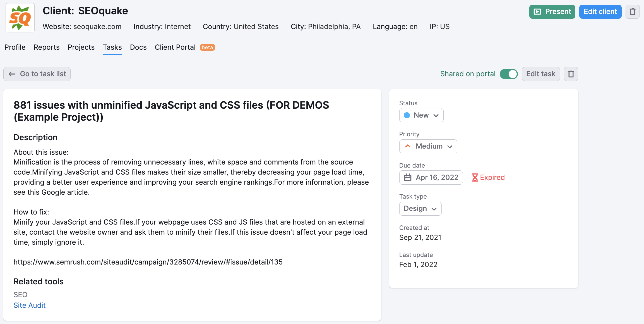Open the due date calendar icon
The image size is (644, 324).
click(x=408, y=177)
